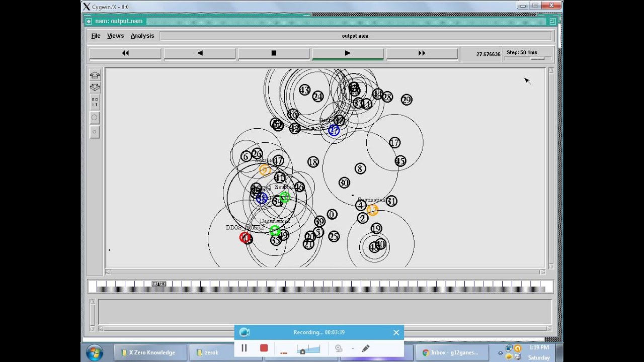The image size is (644, 362).
Task: Select node 29
Action: pyautogui.click(x=407, y=100)
